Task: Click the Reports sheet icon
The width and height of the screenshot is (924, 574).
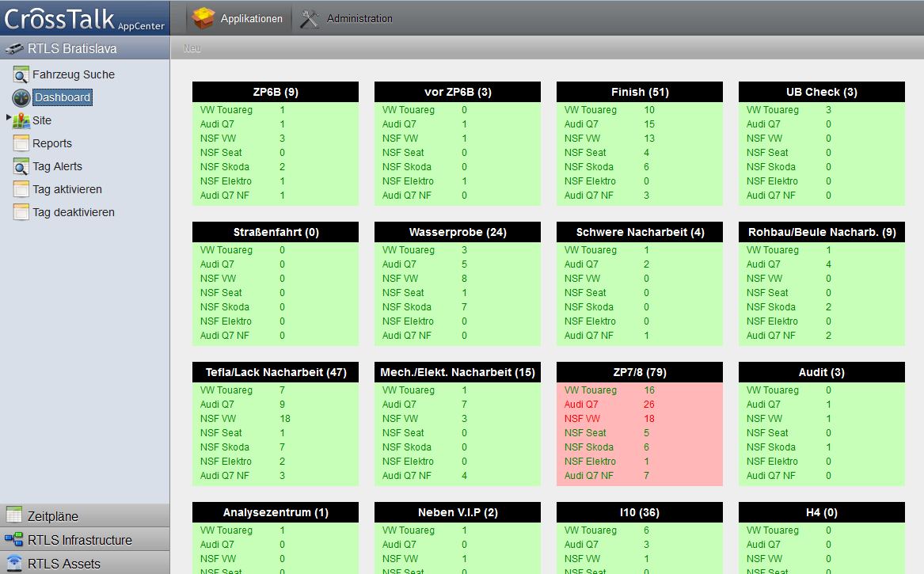Action: pyautogui.click(x=21, y=144)
